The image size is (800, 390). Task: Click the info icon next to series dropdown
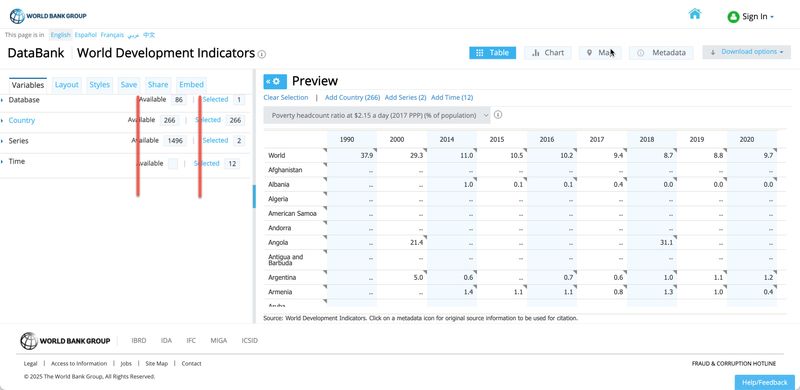[498, 115]
